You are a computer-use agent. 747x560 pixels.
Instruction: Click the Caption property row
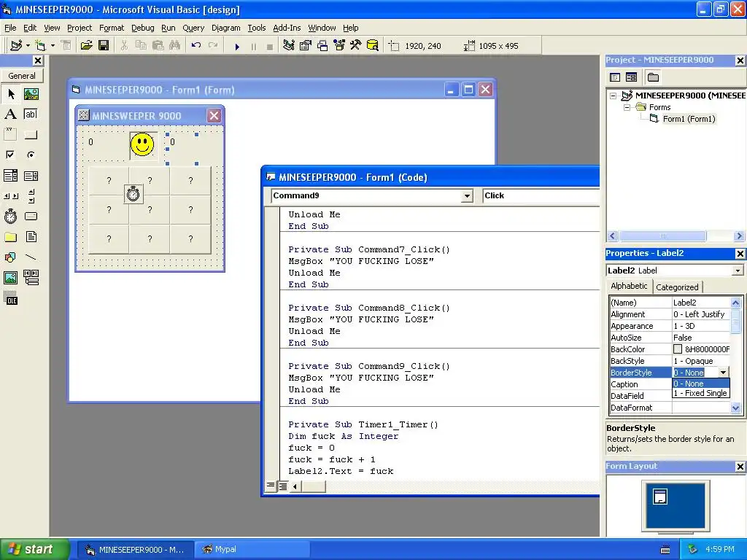pos(670,384)
